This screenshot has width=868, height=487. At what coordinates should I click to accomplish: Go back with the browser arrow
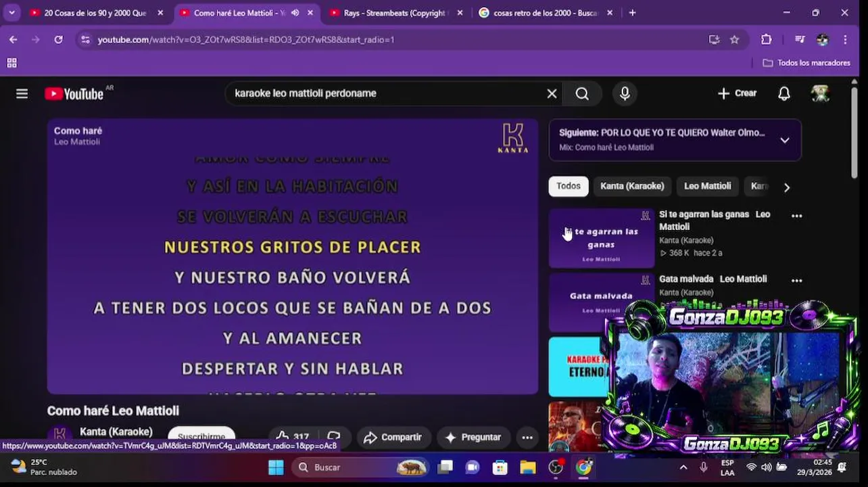(13, 40)
